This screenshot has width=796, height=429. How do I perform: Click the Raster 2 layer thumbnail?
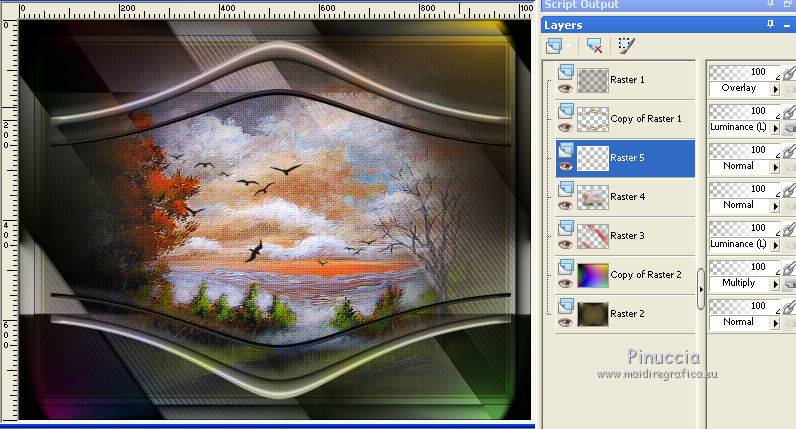point(592,314)
